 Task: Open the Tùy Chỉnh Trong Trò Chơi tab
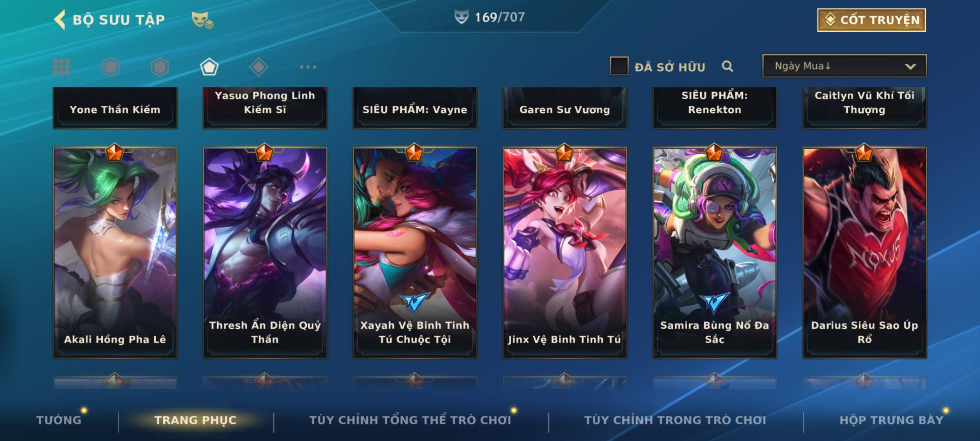[x=675, y=420]
